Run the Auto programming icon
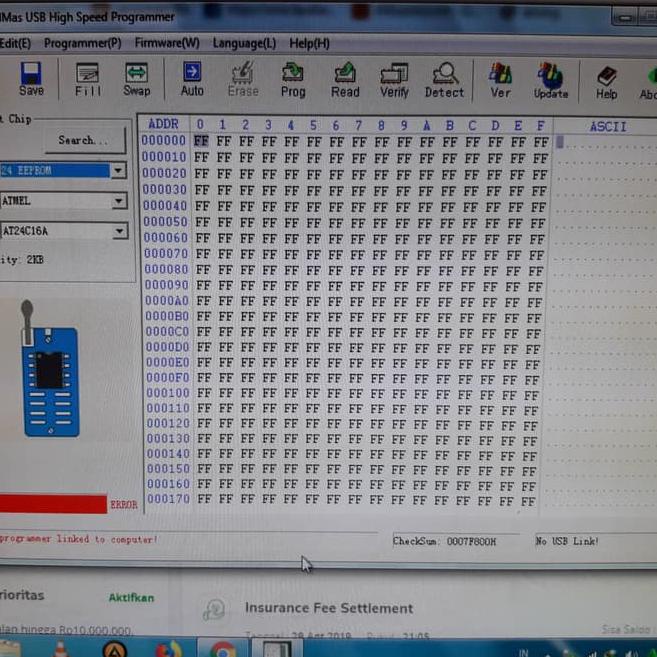Image resolution: width=657 pixels, height=657 pixels. point(192,79)
